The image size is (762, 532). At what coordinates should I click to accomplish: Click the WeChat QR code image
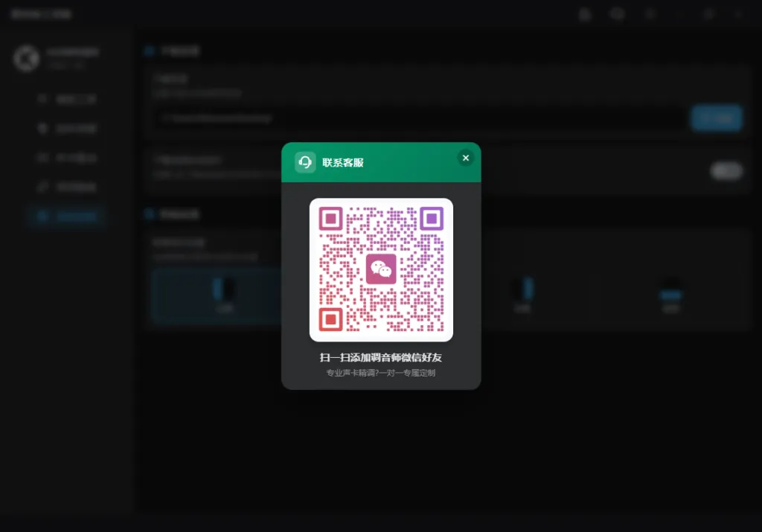382,269
